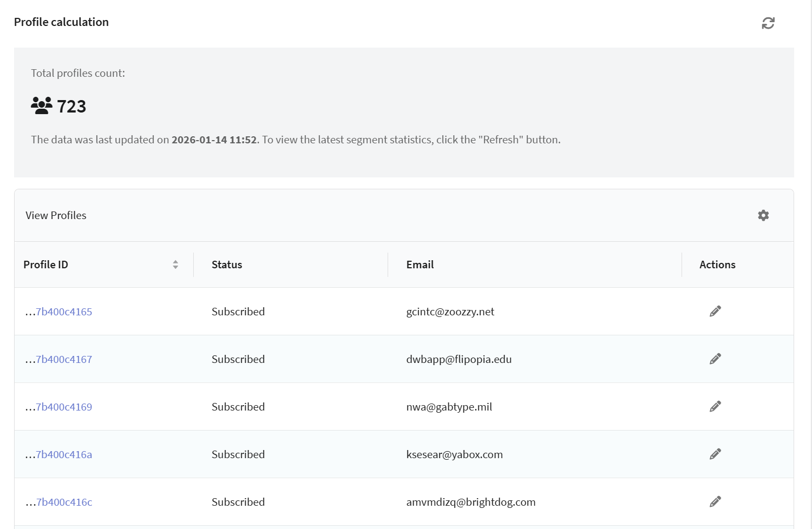Click the View Profiles panel title
812x529 pixels.
coord(56,215)
